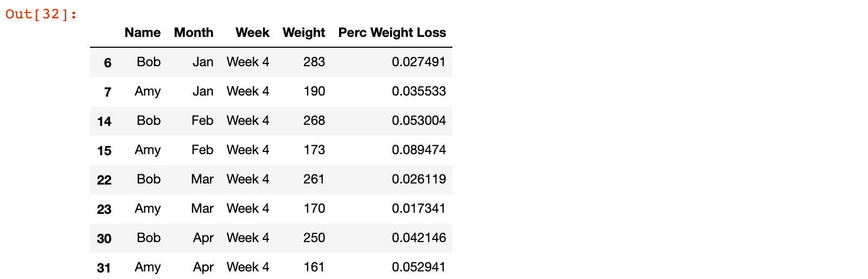Select the Name column header
Image resolution: width=868 pixels, height=279 pixels.
(x=143, y=33)
